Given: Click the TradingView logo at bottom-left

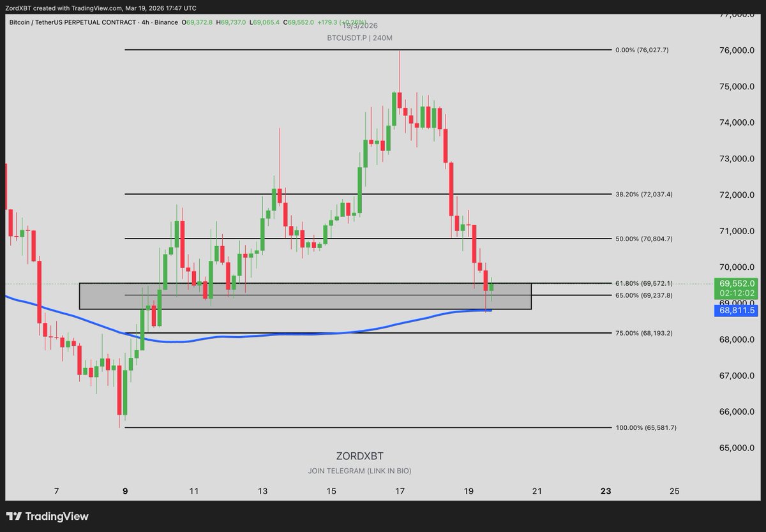Looking at the screenshot, I should 47,517.
